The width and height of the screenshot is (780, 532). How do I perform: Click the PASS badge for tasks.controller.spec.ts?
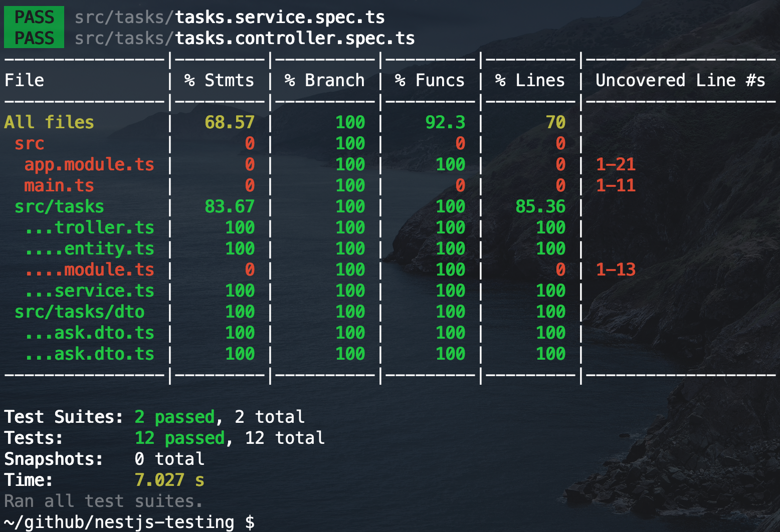tap(34, 38)
